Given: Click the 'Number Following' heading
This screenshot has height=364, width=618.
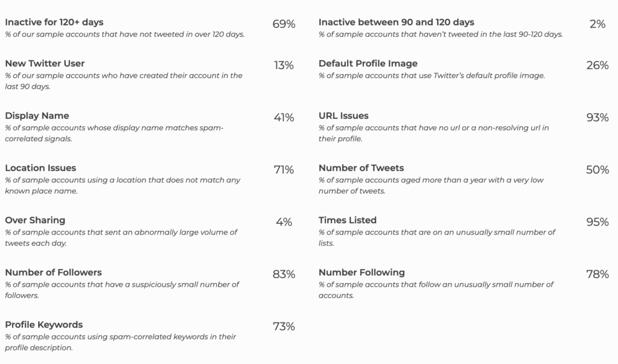Looking at the screenshot, I should pyautogui.click(x=362, y=272).
